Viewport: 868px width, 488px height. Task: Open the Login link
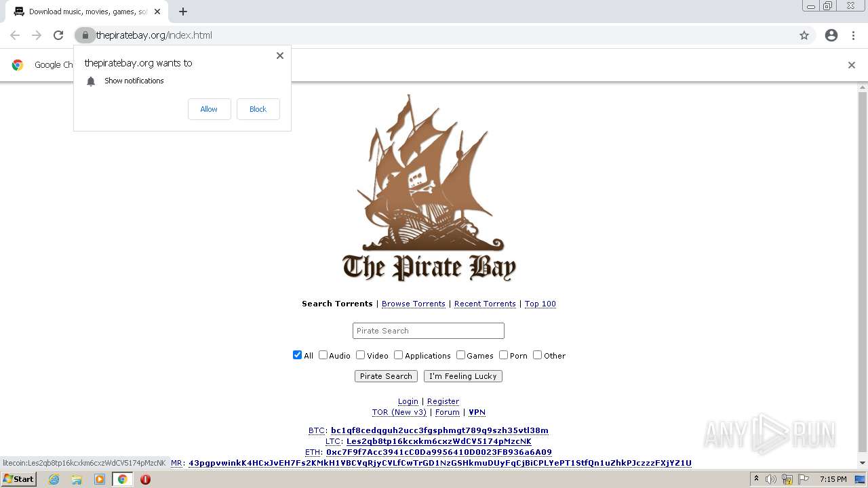tap(408, 401)
